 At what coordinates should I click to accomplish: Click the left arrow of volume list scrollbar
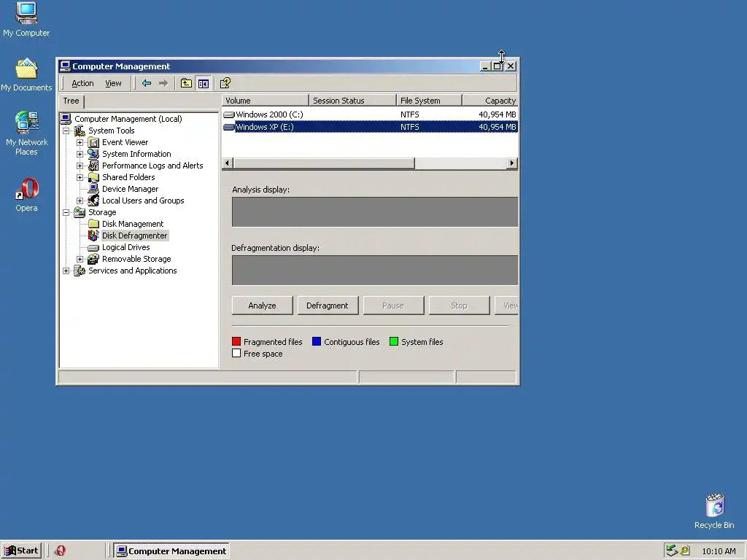(x=228, y=163)
